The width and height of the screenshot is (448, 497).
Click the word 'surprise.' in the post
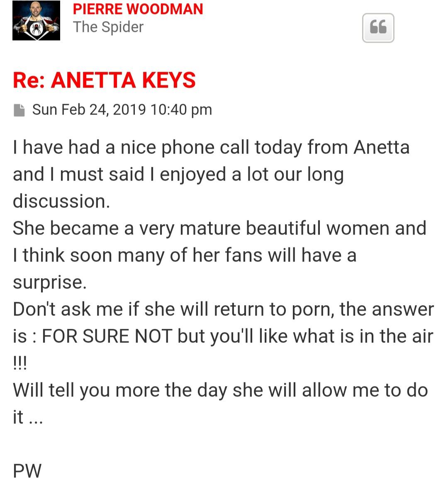tap(50, 282)
